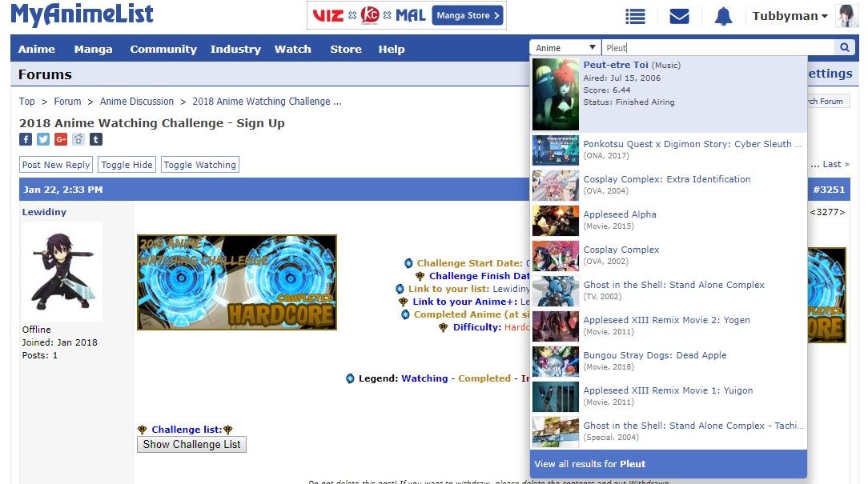The width and height of the screenshot is (868, 484).
Task: Open messages envelope icon
Action: tap(679, 16)
